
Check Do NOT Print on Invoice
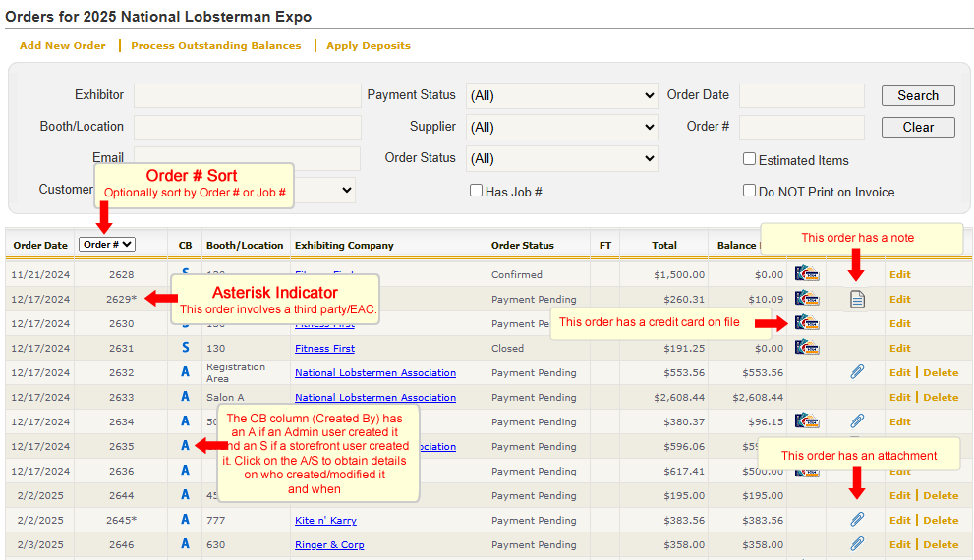pyautogui.click(x=749, y=191)
